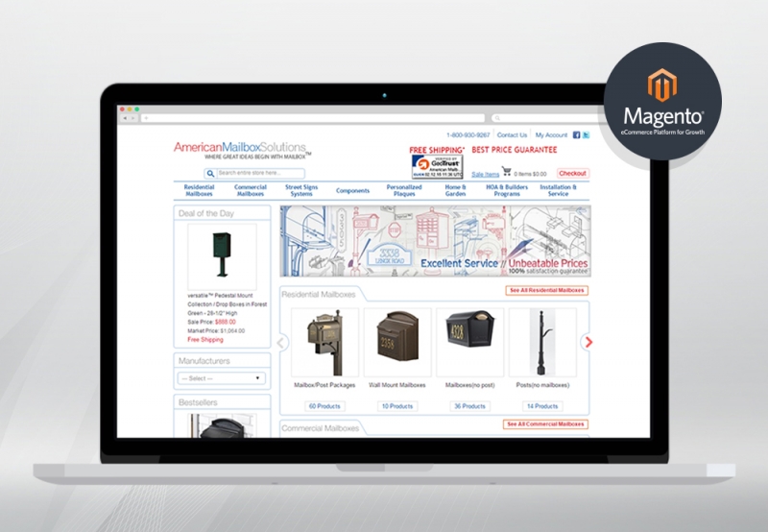Open Commercial Mailboxes menu
Viewport: 768px width, 532px height.
click(x=251, y=190)
